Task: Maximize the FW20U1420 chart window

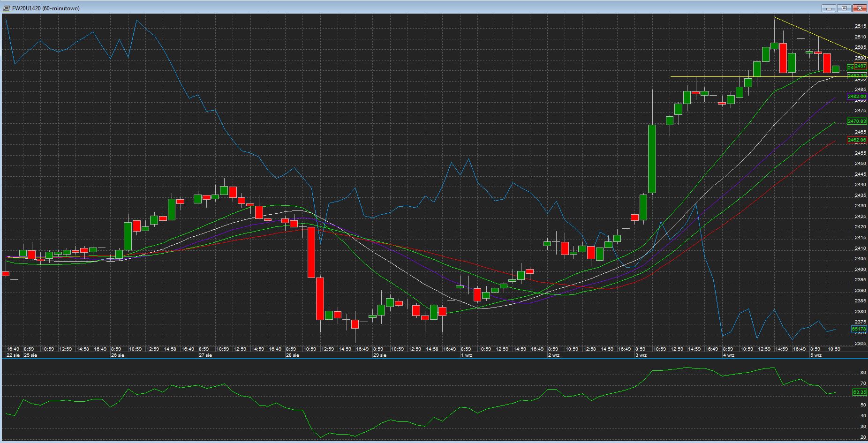Action: [845, 8]
